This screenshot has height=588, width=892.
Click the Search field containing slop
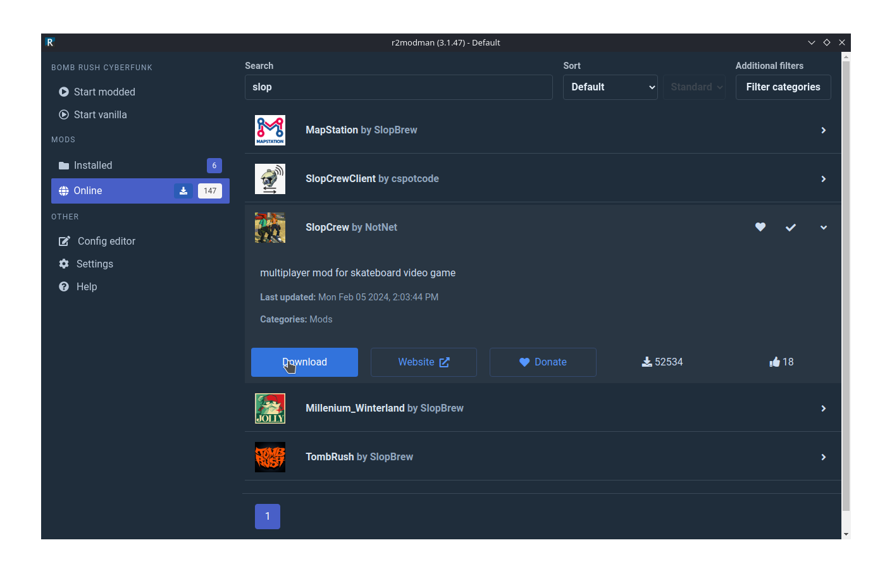(x=399, y=87)
